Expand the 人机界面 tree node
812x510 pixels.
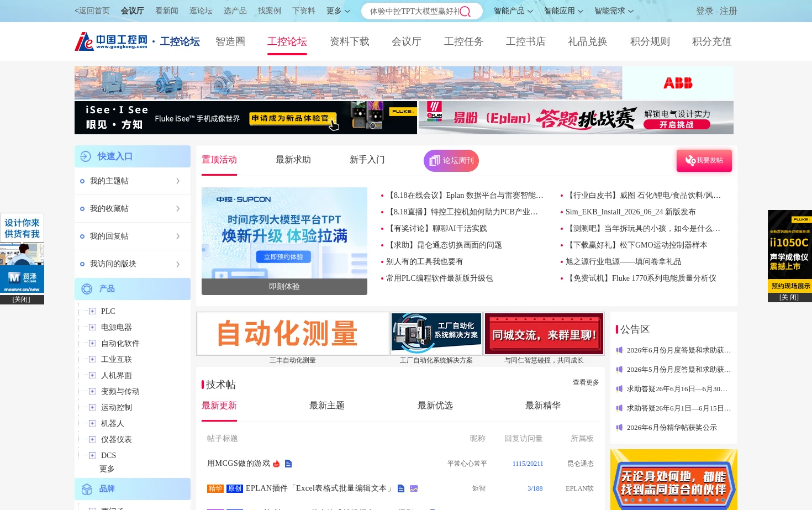pos(92,375)
